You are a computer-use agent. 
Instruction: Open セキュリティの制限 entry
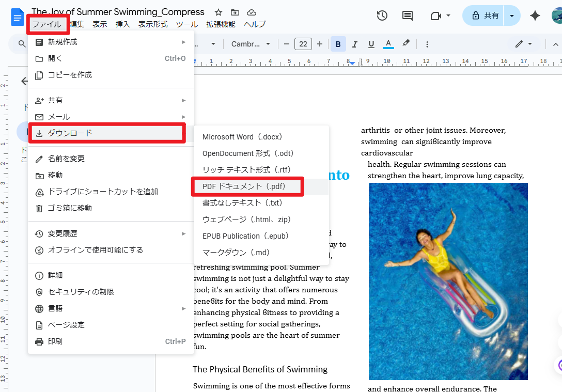coord(111,292)
